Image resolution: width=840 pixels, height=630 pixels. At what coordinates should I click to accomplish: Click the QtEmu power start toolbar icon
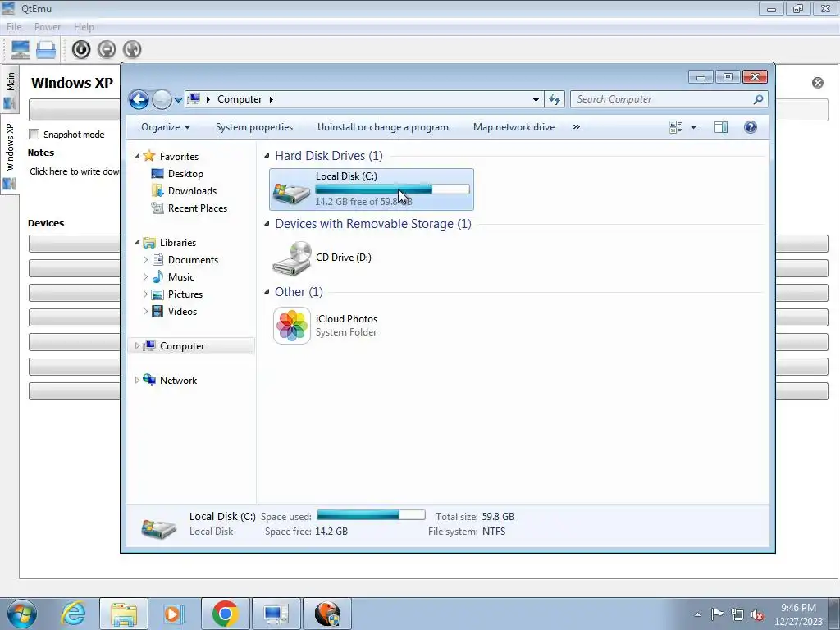click(x=81, y=50)
